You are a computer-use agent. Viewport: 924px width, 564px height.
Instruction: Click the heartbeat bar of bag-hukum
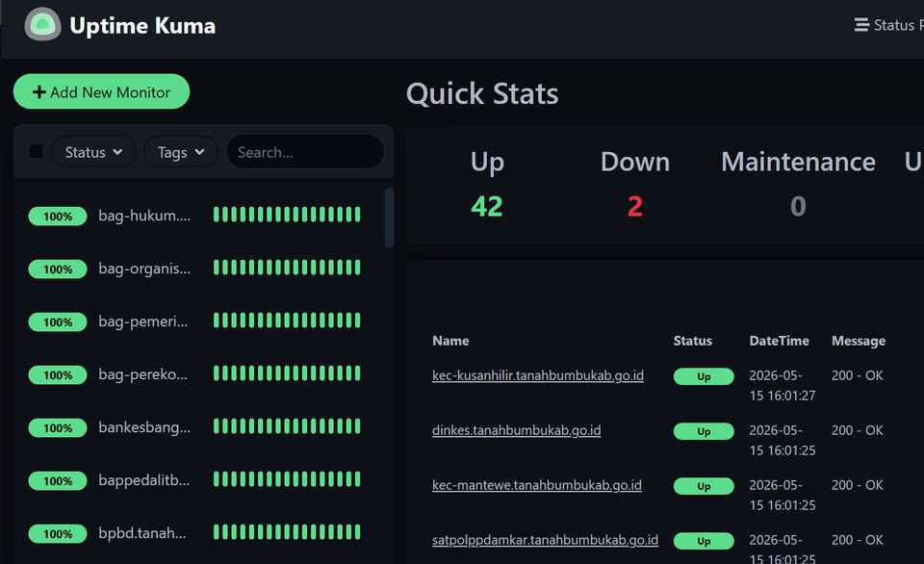287,215
